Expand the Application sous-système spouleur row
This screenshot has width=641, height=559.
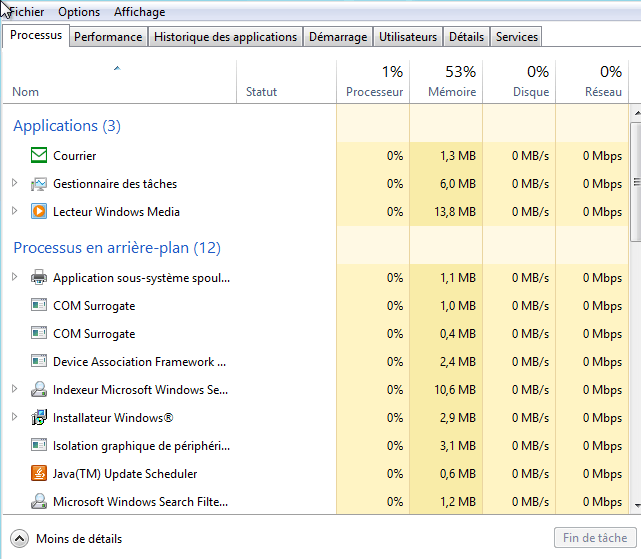point(15,277)
